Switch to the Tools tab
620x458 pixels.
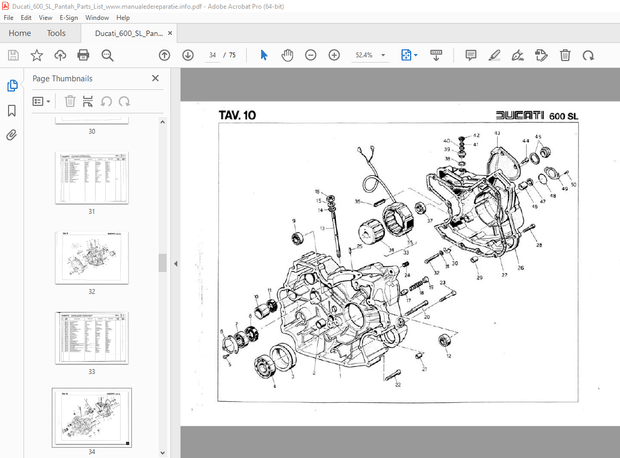point(55,33)
